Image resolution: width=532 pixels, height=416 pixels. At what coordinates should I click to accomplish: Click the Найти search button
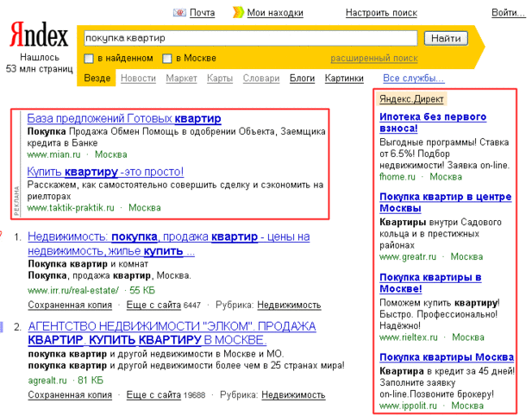[x=446, y=38]
